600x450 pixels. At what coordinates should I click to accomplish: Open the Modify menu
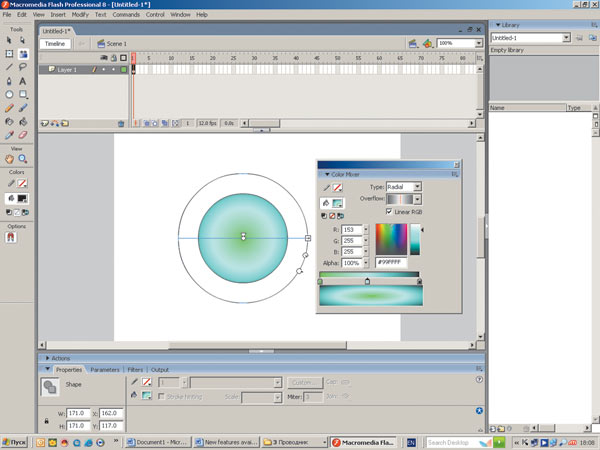pyautogui.click(x=80, y=15)
